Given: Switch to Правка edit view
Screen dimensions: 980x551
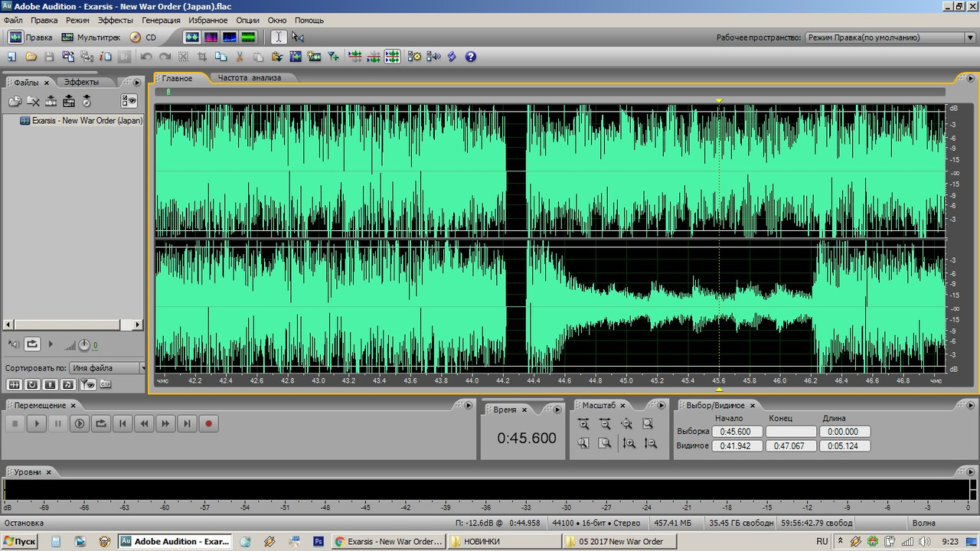Looking at the screenshot, I should (31, 37).
